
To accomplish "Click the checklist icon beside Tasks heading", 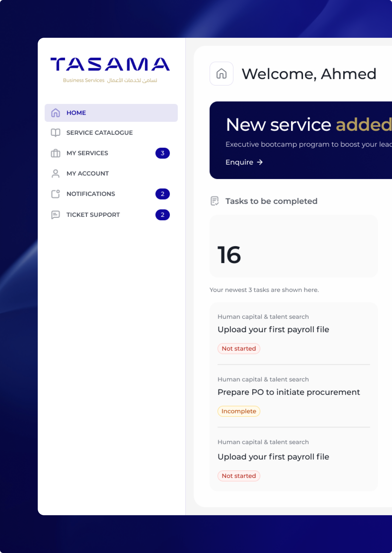I will (x=215, y=201).
